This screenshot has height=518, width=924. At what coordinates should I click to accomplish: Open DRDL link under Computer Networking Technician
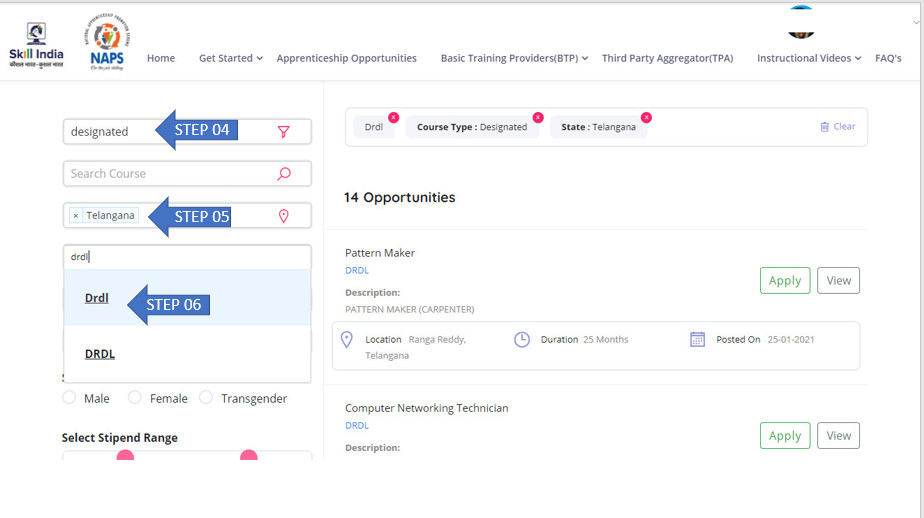pos(357,425)
